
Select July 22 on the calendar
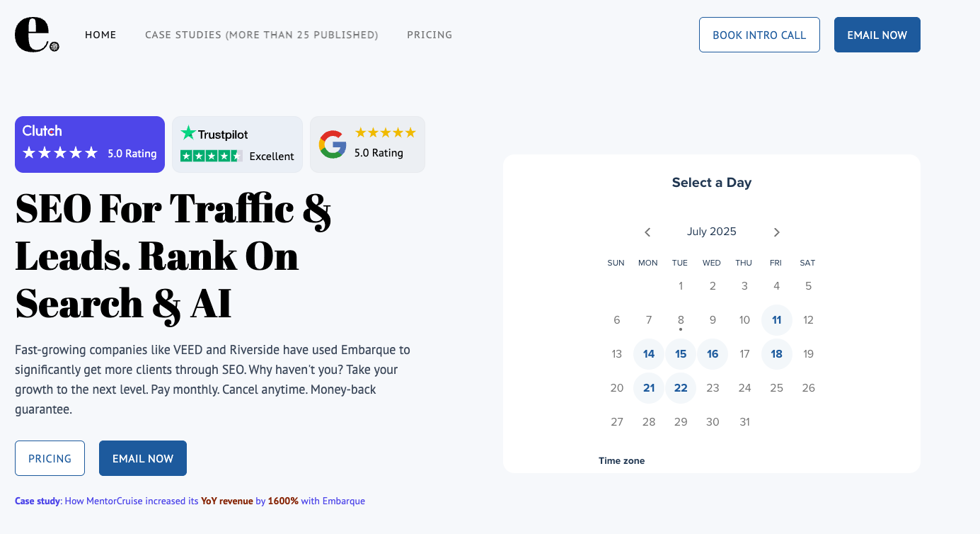(681, 388)
